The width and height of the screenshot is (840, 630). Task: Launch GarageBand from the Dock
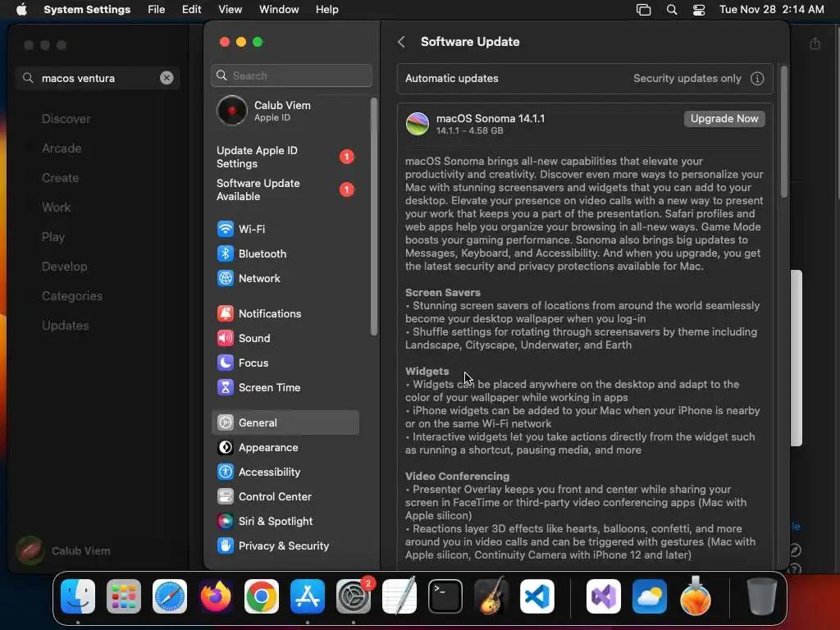tap(491, 596)
